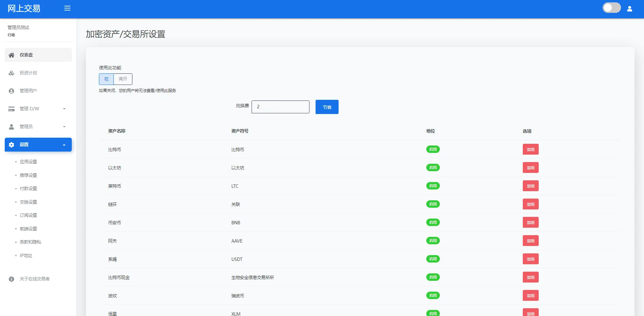Disable 比特币 with the red 禁用 button
This screenshot has width=644, height=316.
pyautogui.click(x=530, y=150)
